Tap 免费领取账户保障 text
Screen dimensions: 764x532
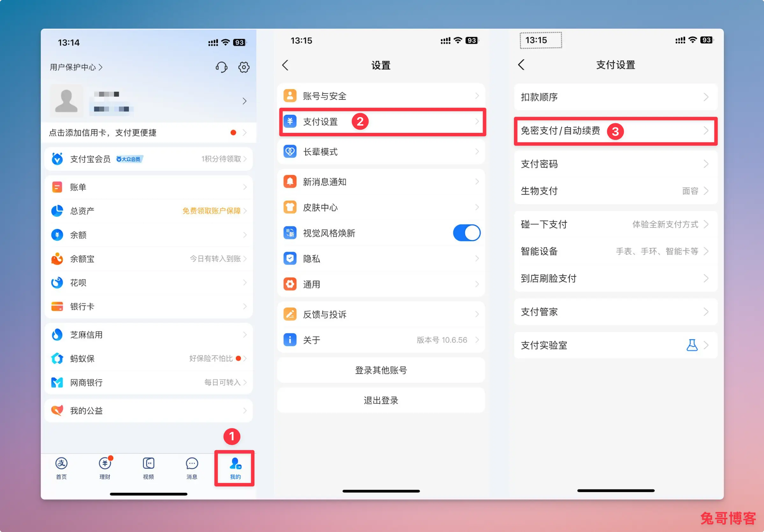pyautogui.click(x=212, y=211)
